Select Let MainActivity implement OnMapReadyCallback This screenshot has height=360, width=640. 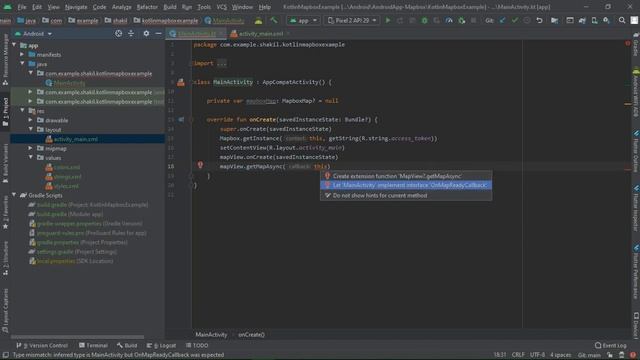[406, 185]
